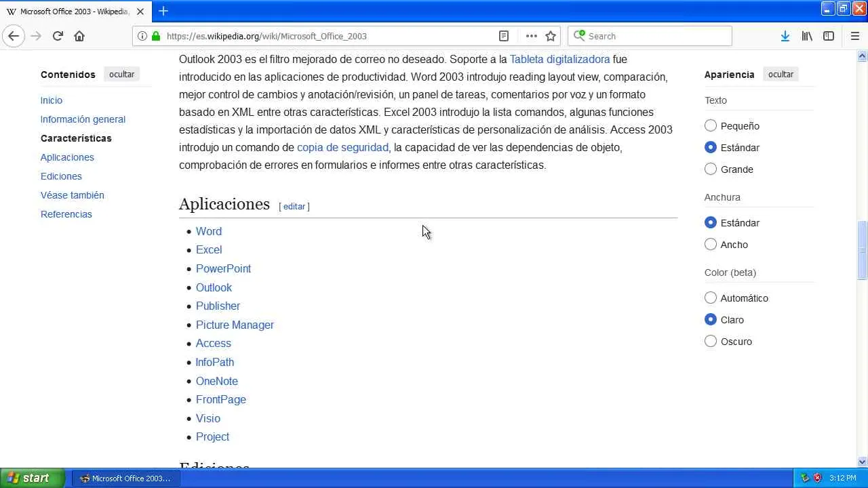
Task: Click the scrollbar down arrow
Action: point(863,462)
